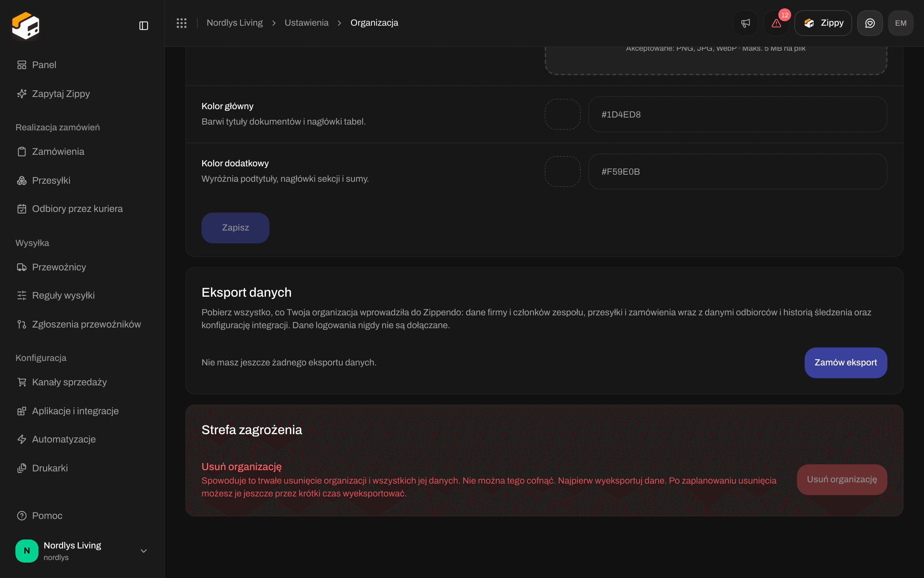The image size is (924, 578).
Task: Open the apps grid icon
Action: click(x=181, y=23)
